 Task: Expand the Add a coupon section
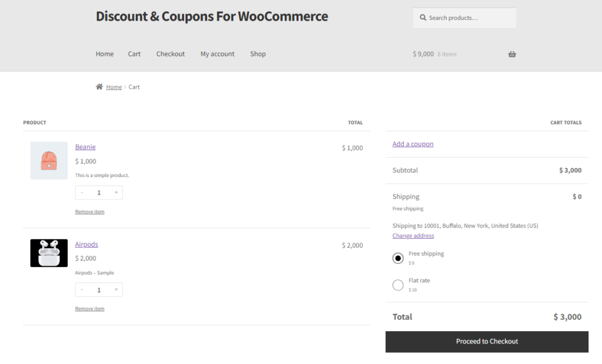click(x=413, y=144)
